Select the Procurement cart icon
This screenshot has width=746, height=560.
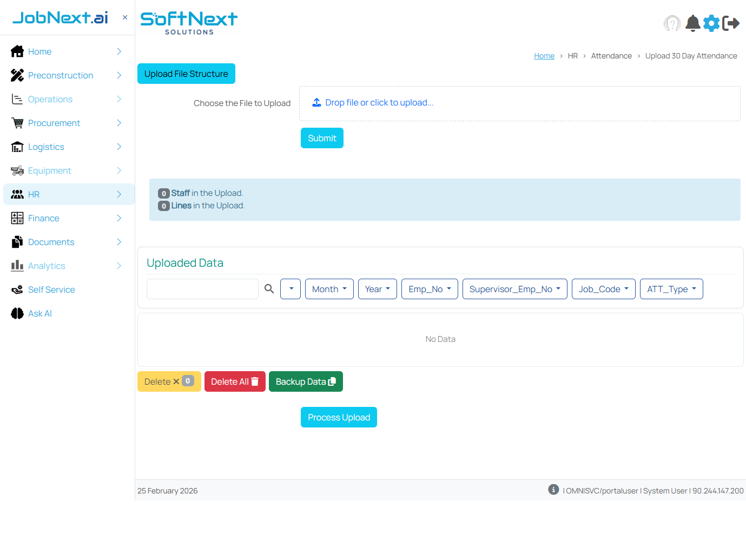click(17, 123)
